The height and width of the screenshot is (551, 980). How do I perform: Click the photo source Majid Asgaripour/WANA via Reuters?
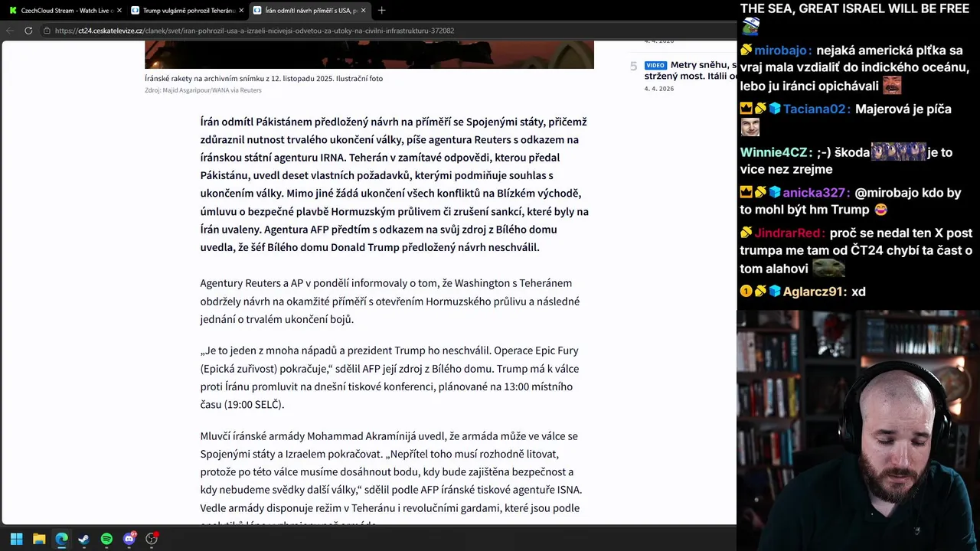tap(203, 90)
